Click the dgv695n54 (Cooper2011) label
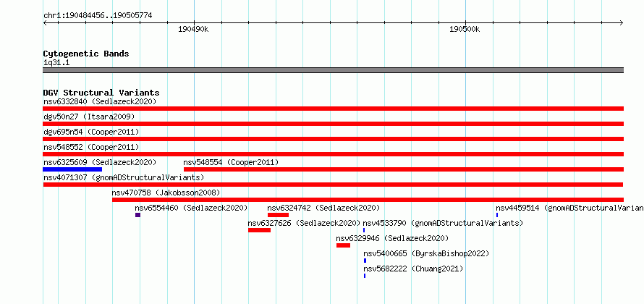 pos(91,132)
